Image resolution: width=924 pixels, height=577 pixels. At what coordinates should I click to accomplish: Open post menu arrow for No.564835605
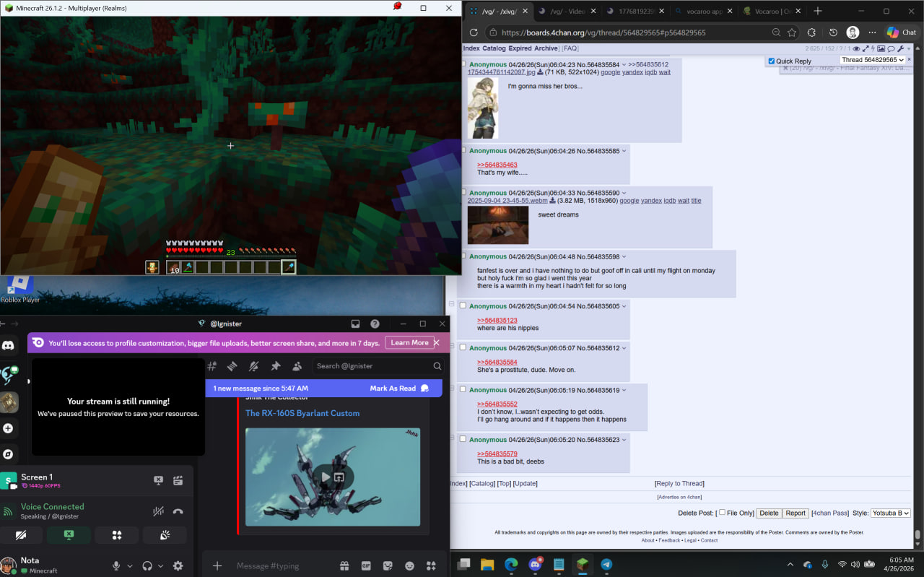624,306
